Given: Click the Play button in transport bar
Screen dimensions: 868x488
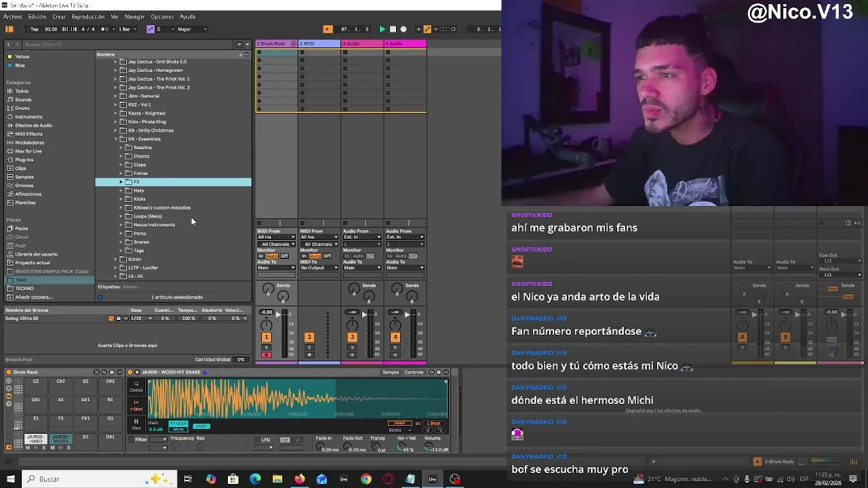Looking at the screenshot, I should pos(382,29).
